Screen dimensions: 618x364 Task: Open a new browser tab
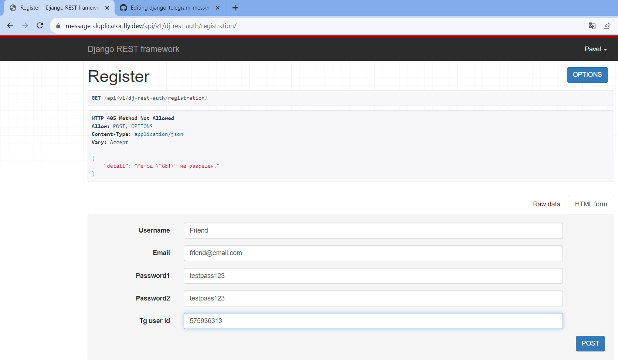pyautogui.click(x=235, y=8)
